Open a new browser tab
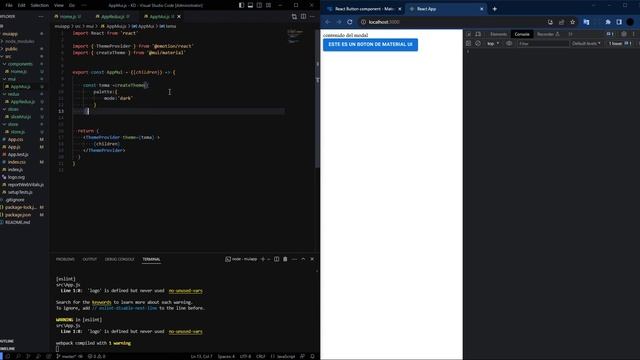Image resolution: width=640 pixels, height=360 pixels. click(x=495, y=9)
